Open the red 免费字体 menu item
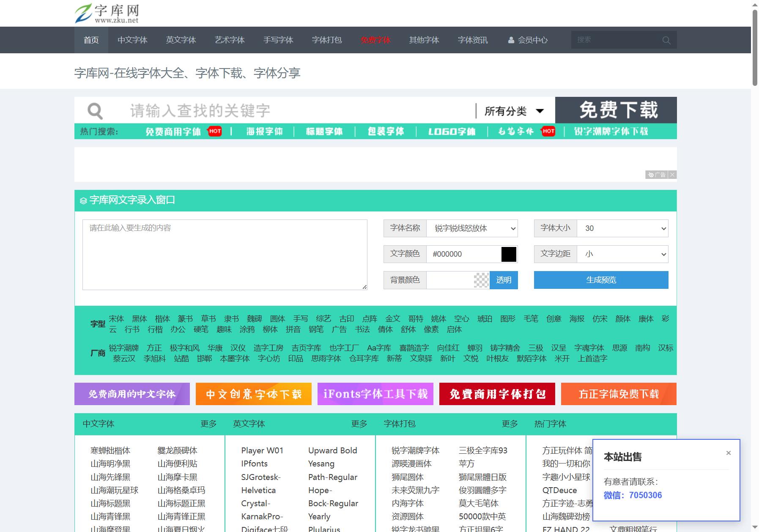The image size is (759, 532). [x=375, y=40]
